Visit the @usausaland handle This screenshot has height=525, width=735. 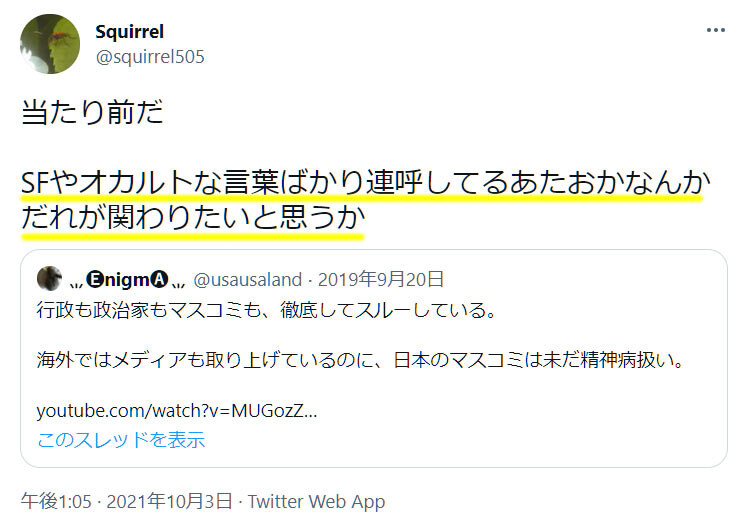[x=248, y=280]
